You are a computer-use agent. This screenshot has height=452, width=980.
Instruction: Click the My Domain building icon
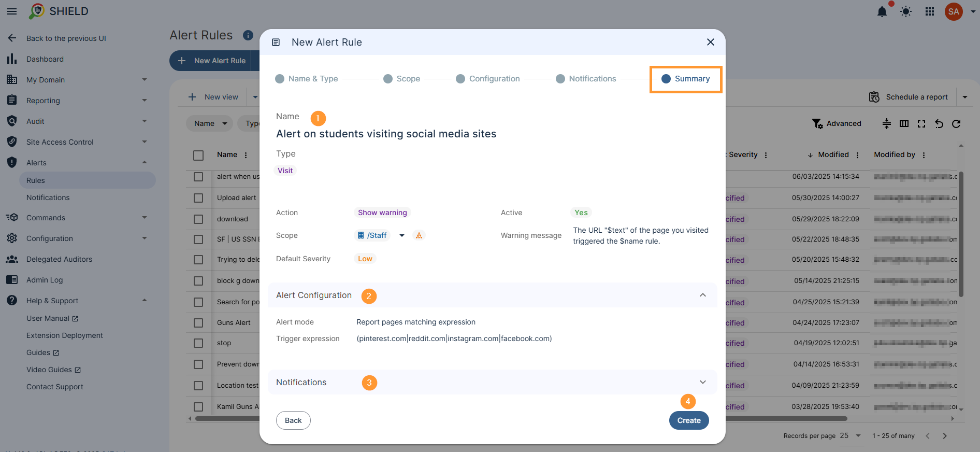click(12, 80)
